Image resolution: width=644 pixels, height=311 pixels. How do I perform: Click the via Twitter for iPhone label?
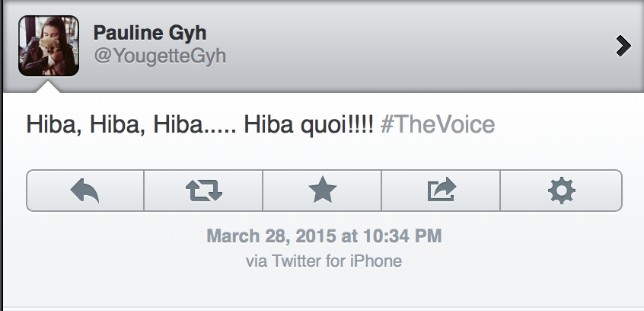point(324,261)
